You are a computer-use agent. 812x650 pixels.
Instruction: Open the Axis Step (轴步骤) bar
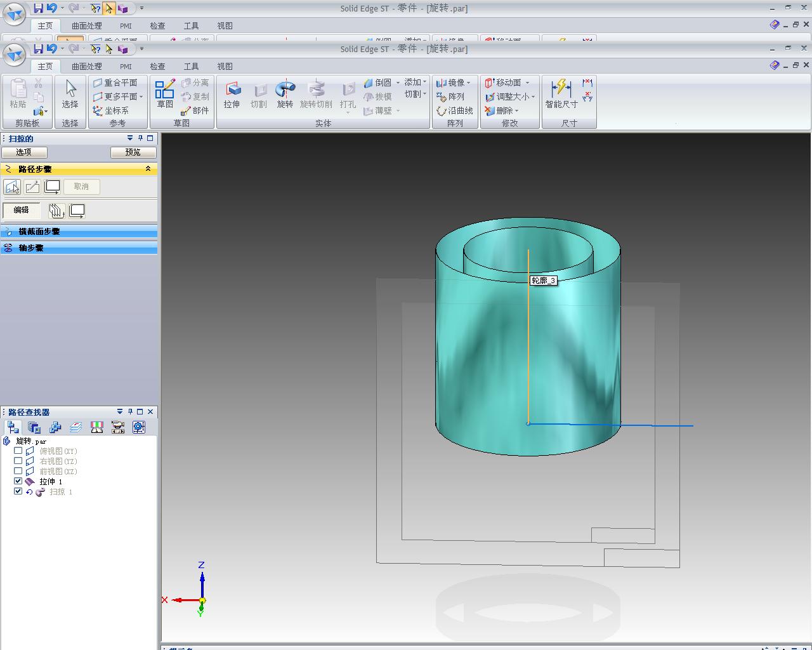tap(79, 248)
